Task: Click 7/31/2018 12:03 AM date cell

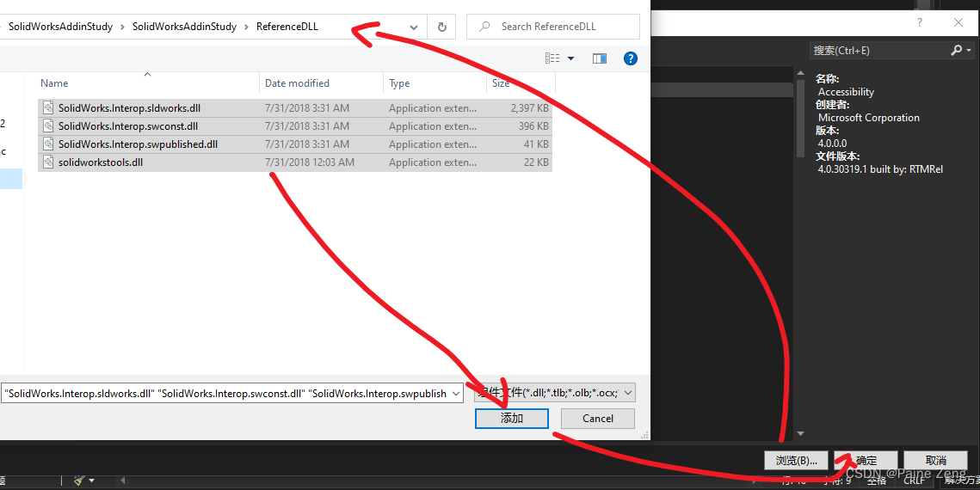Action: 310,162
